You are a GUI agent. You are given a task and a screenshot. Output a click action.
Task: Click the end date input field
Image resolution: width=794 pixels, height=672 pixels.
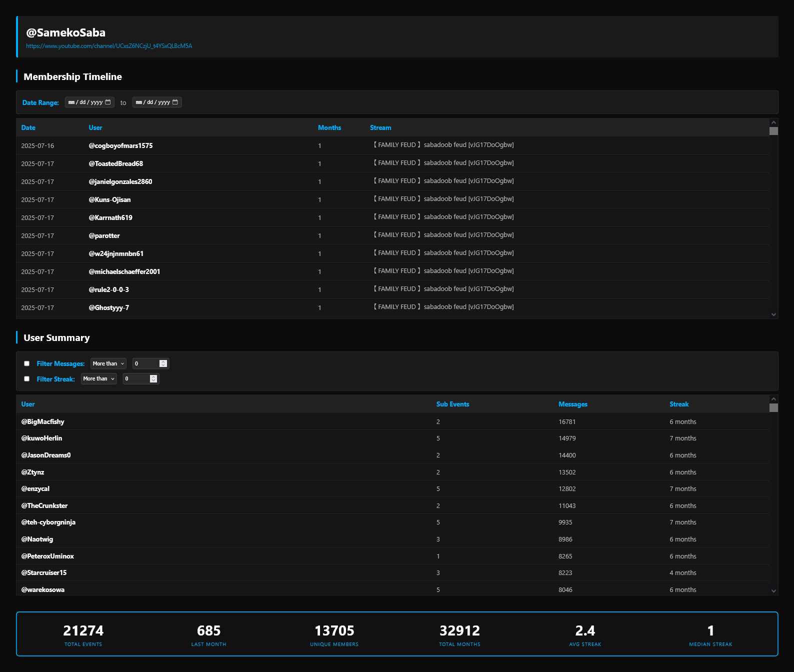click(157, 102)
